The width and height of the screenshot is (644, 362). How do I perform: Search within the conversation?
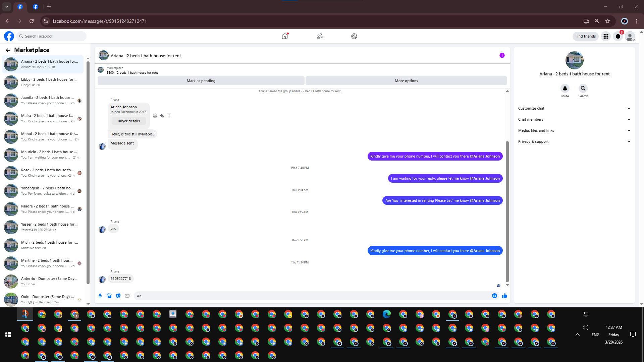click(583, 88)
